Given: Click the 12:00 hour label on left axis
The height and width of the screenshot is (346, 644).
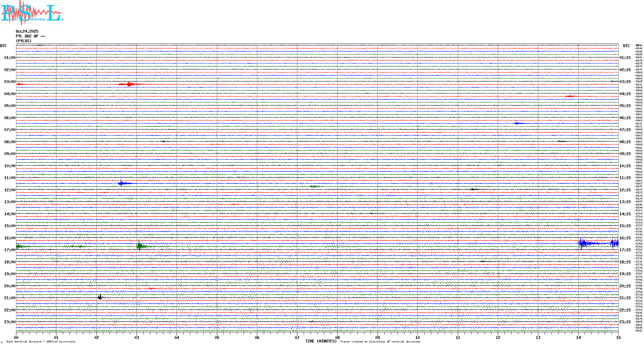Looking at the screenshot, I should point(10,190).
